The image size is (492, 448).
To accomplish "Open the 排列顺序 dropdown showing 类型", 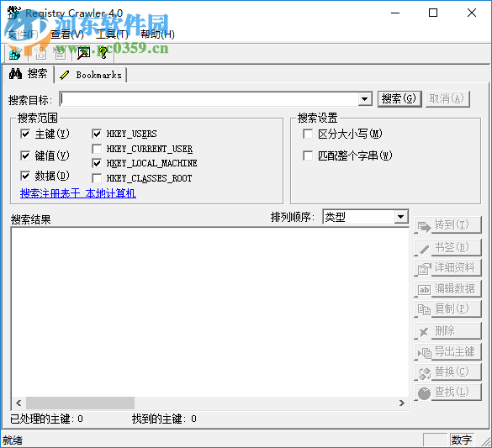I will click(366, 217).
